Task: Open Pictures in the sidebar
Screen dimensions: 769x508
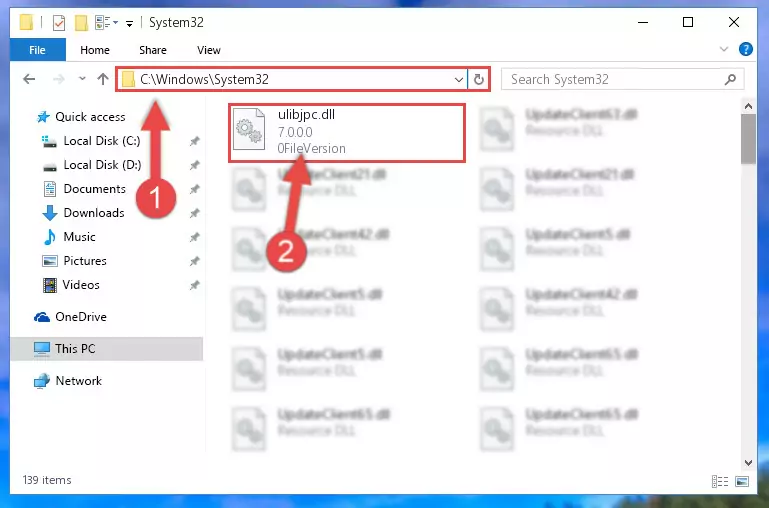Action: (x=84, y=261)
